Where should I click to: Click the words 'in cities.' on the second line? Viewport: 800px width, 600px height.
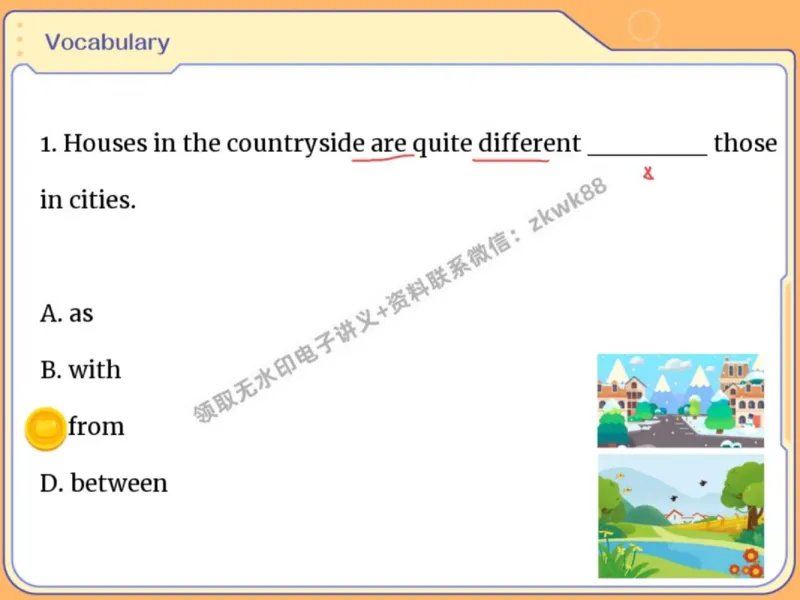coord(88,200)
